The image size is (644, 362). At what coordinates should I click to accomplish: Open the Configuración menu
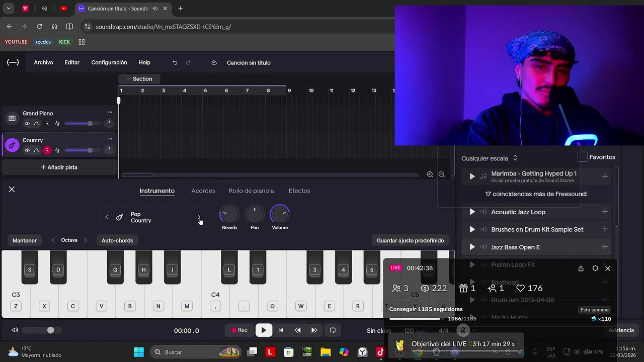pos(109,63)
